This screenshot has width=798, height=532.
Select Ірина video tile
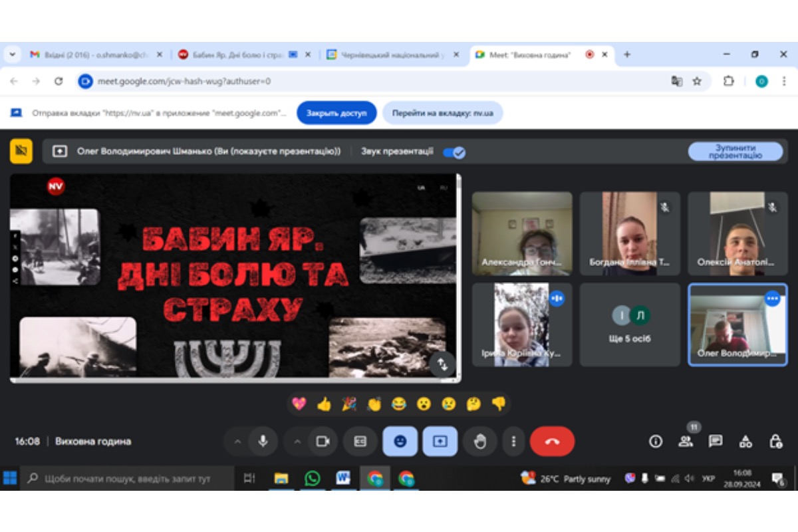(x=522, y=325)
